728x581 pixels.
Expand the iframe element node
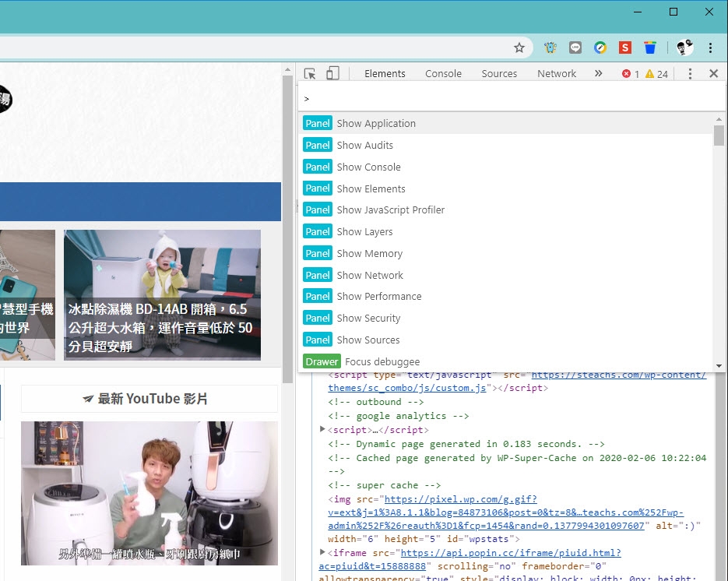(323, 553)
